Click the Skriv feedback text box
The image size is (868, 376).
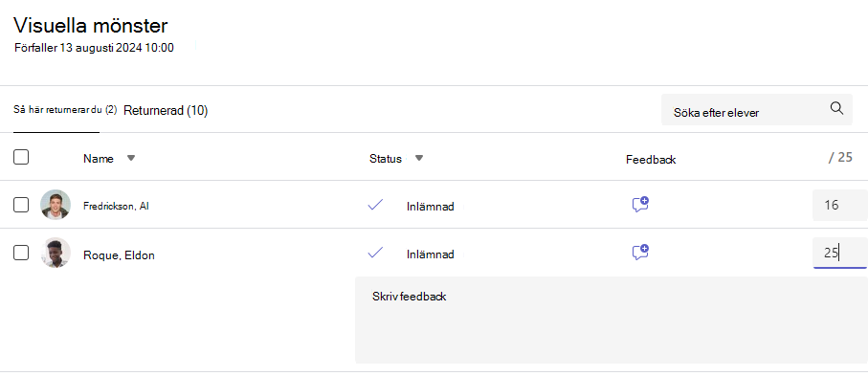click(x=612, y=321)
